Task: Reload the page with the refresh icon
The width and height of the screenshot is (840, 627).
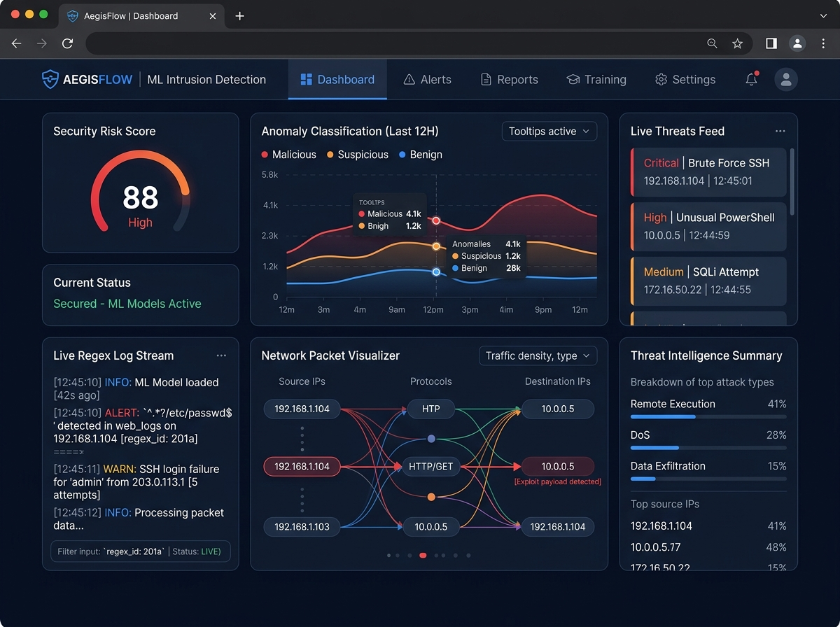Action: (67, 43)
